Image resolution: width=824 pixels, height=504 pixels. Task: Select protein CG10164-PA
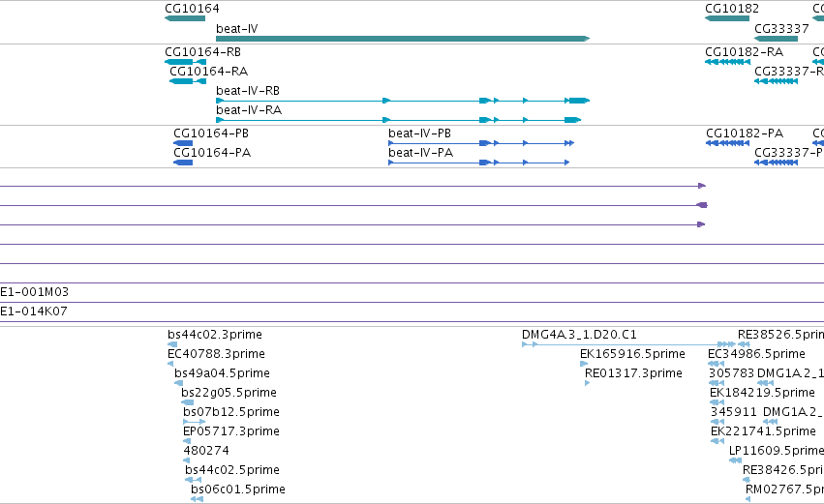tap(212, 153)
